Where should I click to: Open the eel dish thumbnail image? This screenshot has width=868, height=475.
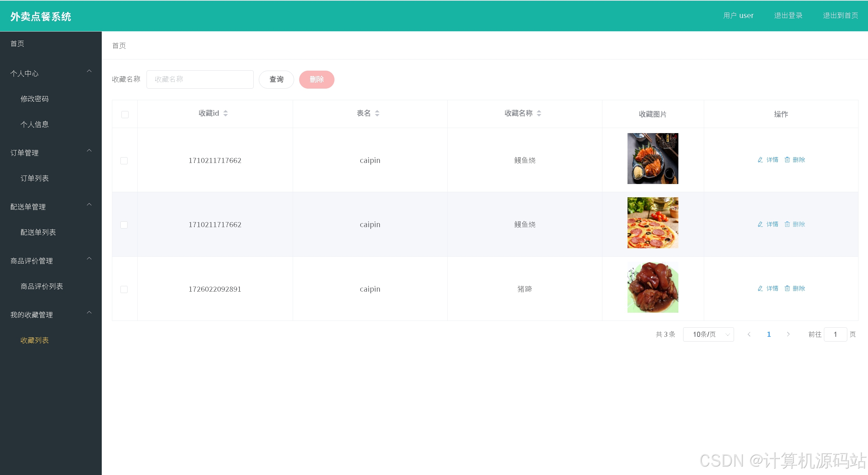coord(653,159)
